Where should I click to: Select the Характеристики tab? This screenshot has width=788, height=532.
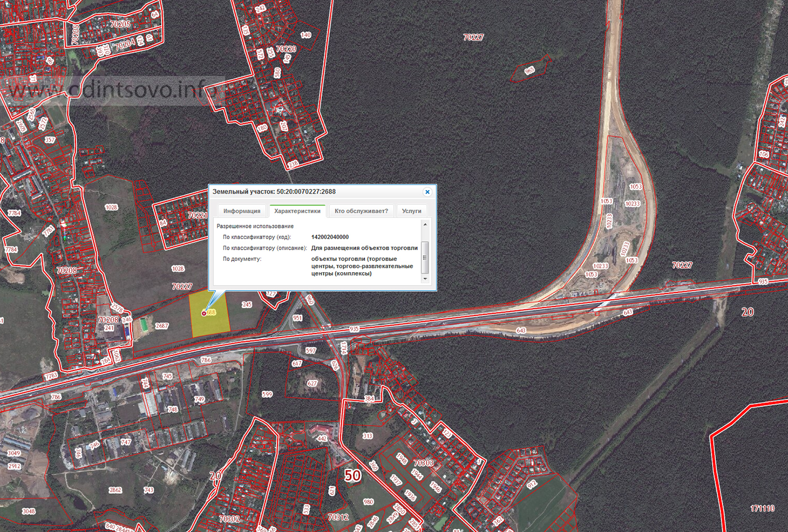click(297, 211)
